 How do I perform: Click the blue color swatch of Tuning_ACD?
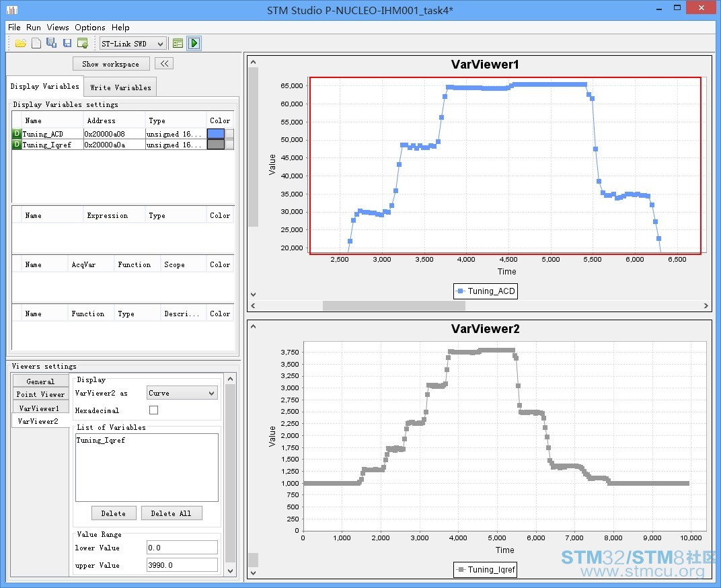point(216,134)
